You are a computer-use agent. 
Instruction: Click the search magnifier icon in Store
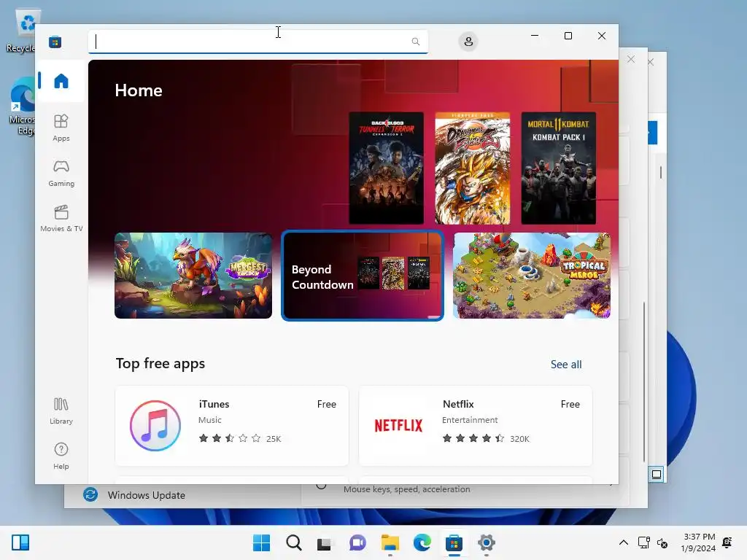point(415,42)
